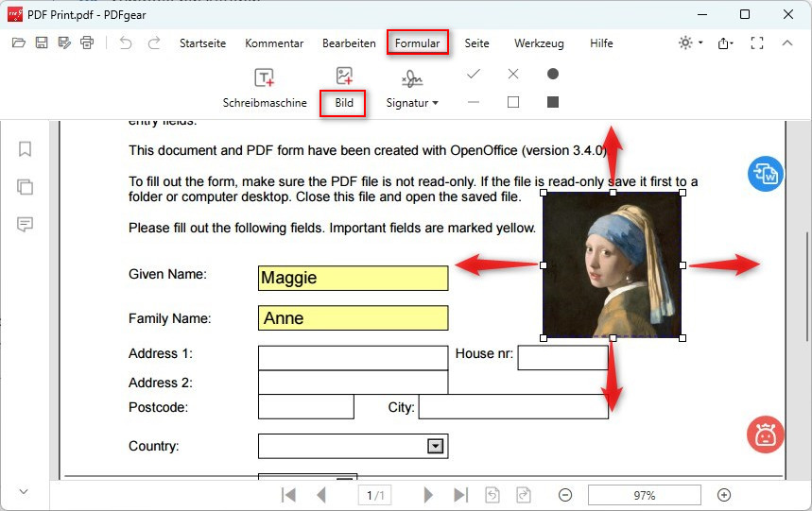This screenshot has height=511, width=812.
Task: Open the share export menu
Action: point(726,43)
